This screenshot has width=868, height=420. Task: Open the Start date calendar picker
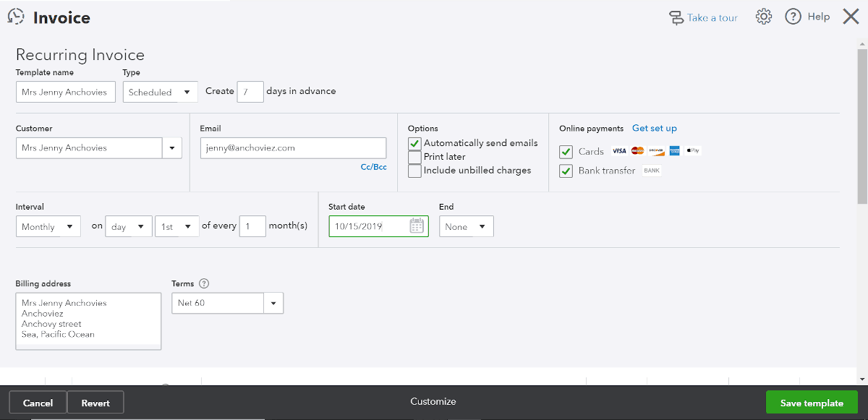(x=417, y=226)
